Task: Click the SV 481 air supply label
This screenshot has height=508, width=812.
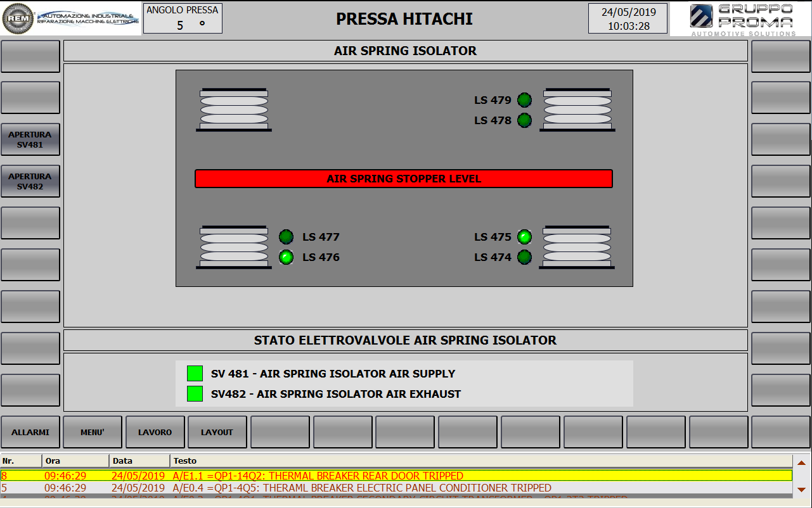Action: pyautogui.click(x=333, y=374)
